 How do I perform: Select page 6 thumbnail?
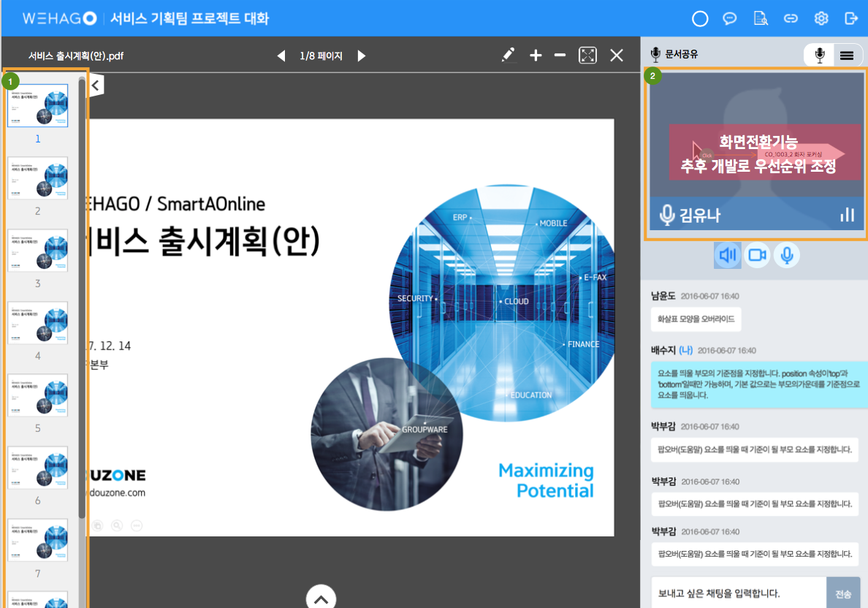tap(38, 468)
